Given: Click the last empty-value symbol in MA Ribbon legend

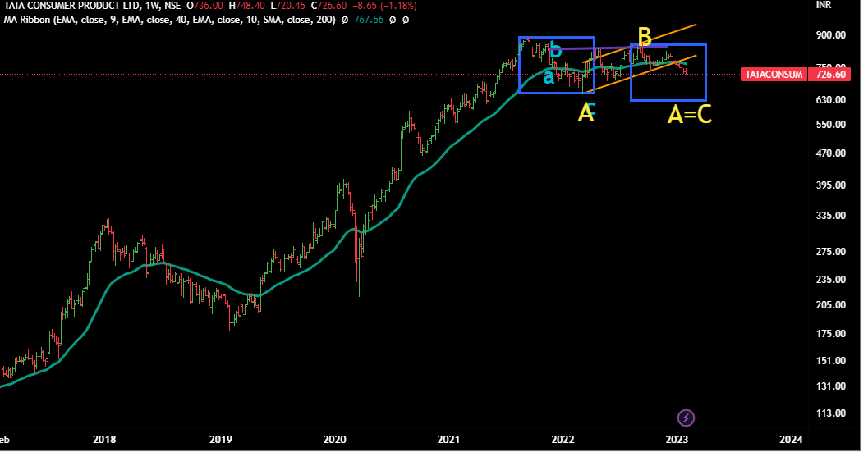Looking at the screenshot, I should [405, 20].
